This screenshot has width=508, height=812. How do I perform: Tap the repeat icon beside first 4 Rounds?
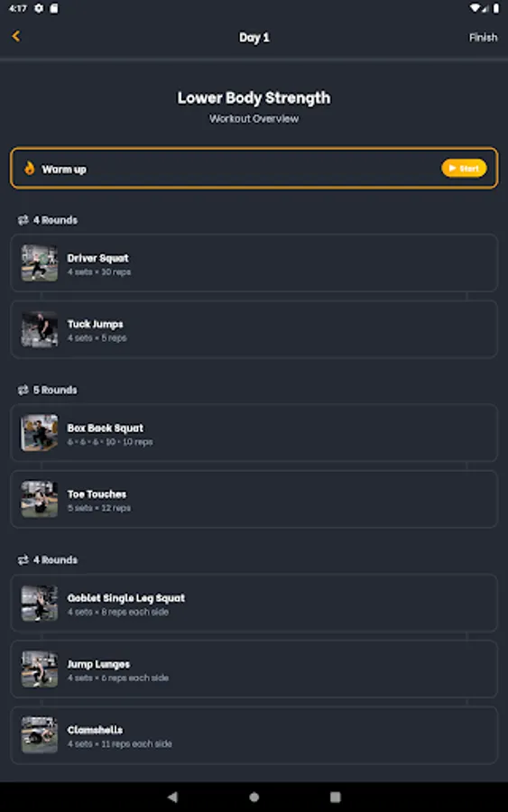coord(23,220)
